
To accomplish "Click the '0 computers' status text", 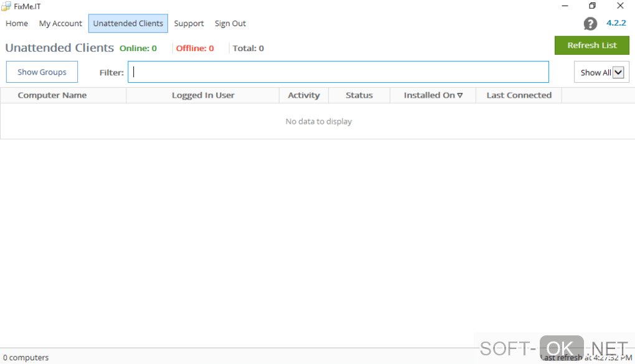I will pos(26,358).
